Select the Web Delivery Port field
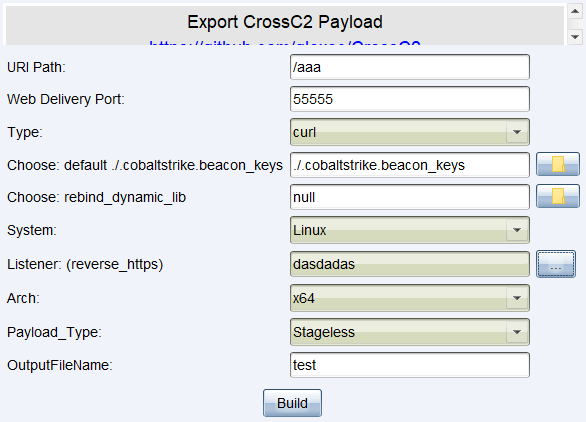586x422 pixels. point(410,99)
